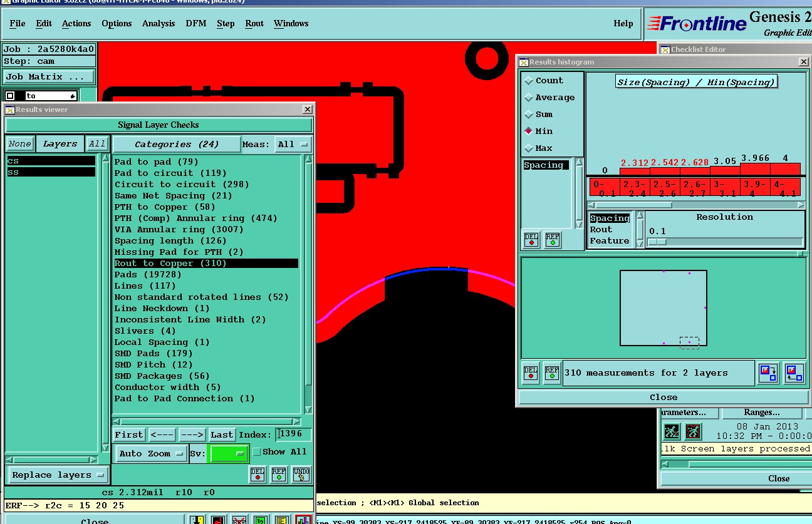The width and height of the screenshot is (812, 524).
Task: Open the Help menu
Action: tap(623, 24)
